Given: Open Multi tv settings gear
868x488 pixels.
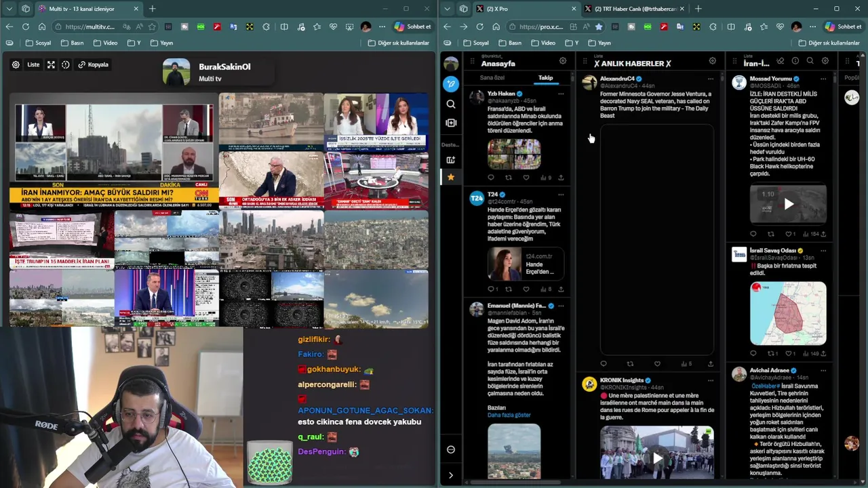Looking at the screenshot, I should 16,64.
